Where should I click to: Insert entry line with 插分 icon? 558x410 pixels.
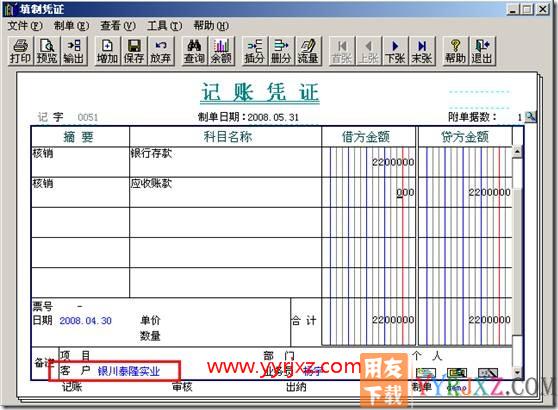pyautogui.click(x=254, y=51)
